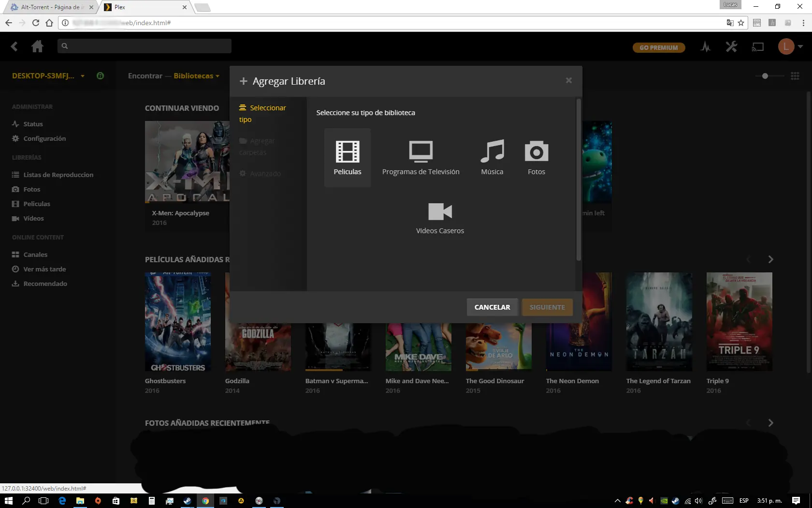Show next recently added movies arrow

pyautogui.click(x=770, y=259)
